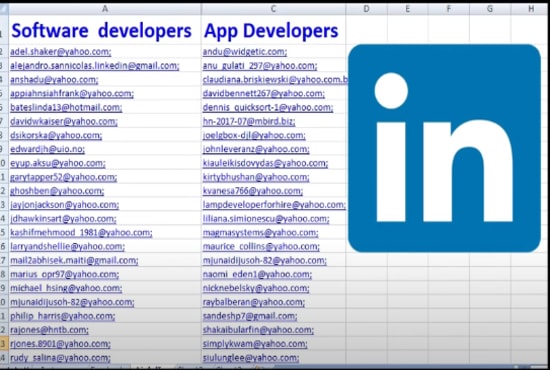550x370 pixels.
Task: Click the column D header
Action: tap(366, 9)
